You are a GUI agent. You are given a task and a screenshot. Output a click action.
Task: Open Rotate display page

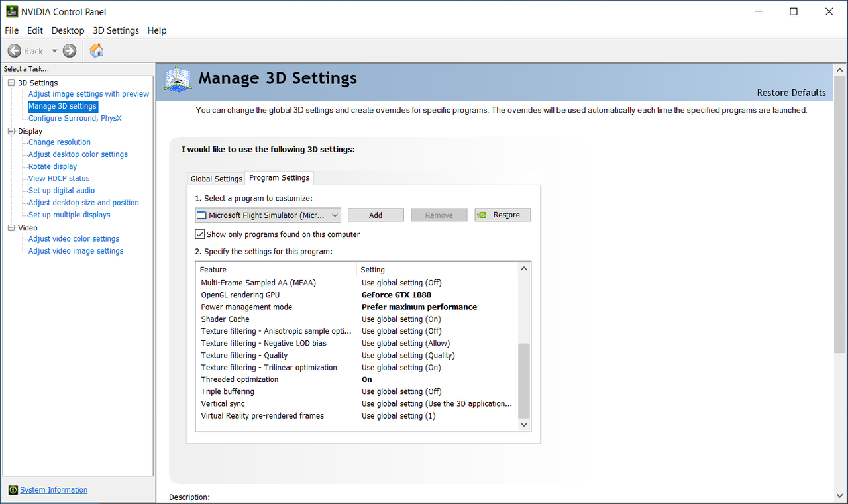[52, 166]
